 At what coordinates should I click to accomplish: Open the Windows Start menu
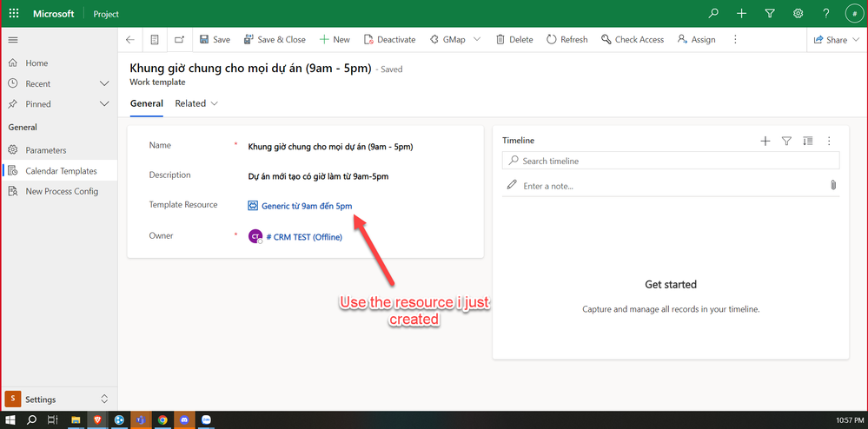click(x=10, y=420)
